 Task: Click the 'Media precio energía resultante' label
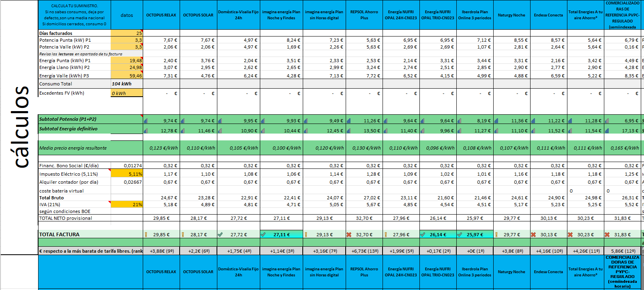tap(73, 148)
